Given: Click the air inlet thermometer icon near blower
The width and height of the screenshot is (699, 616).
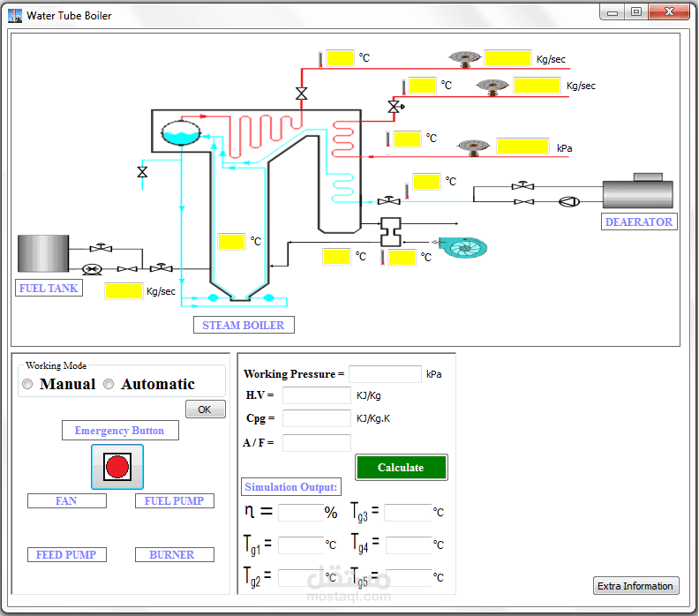Looking at the screenshot, I should (x=382, y=258).
